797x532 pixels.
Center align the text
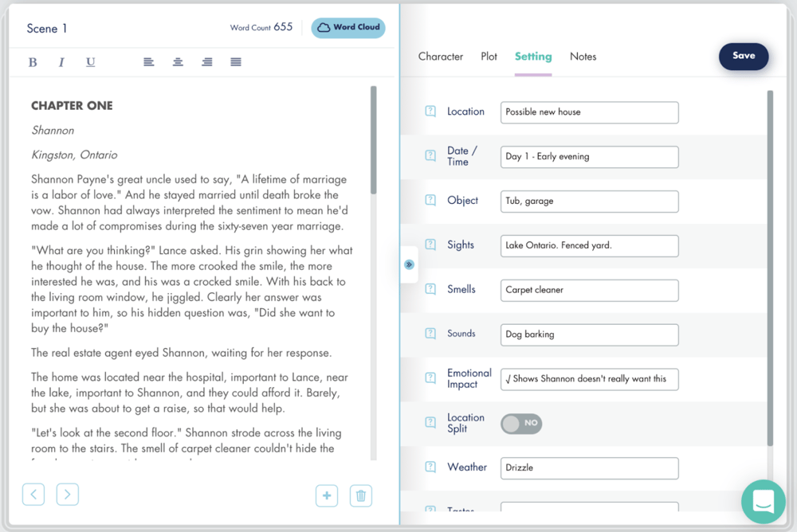[x=178, y=62]
